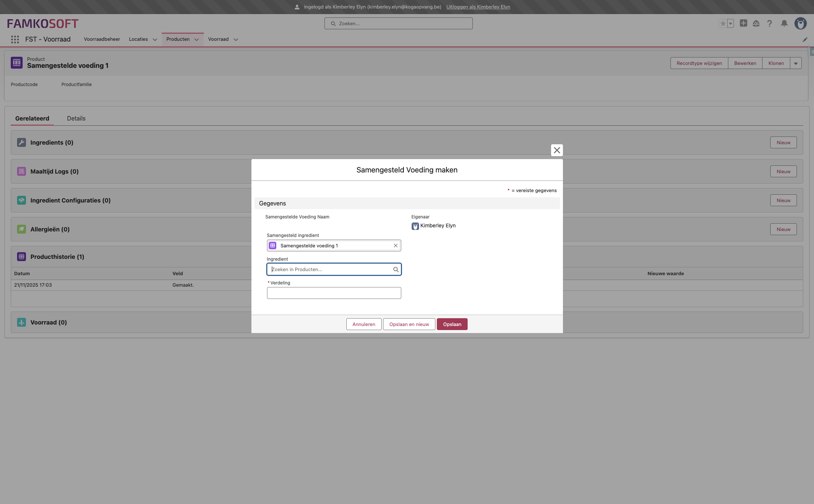Viewport: 814px width, 504px height.
Task: Open the Voorraadbeheer navigation item
Action: [102, 39]
